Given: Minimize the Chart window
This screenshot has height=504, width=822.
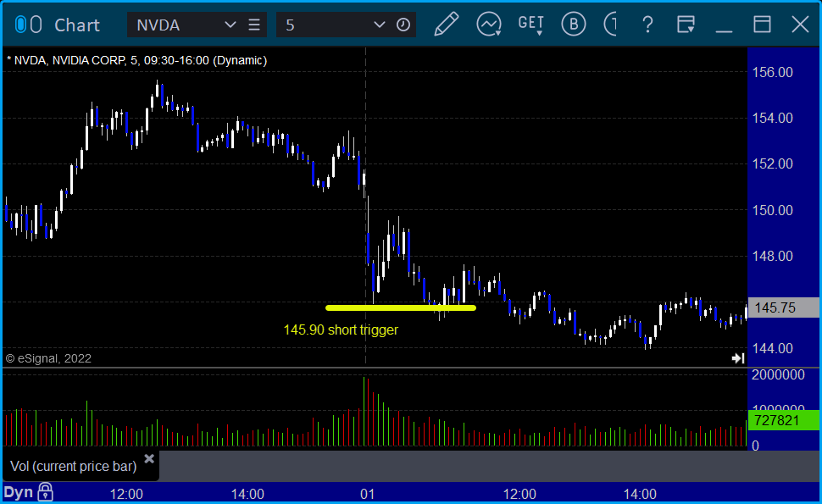Looking at the screenshot, I should (724, 30).
